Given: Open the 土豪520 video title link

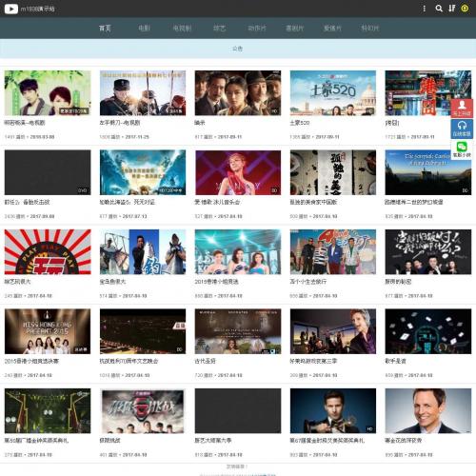Looking at the screenshot, I should pyautogui.click(x=300, y=123).
